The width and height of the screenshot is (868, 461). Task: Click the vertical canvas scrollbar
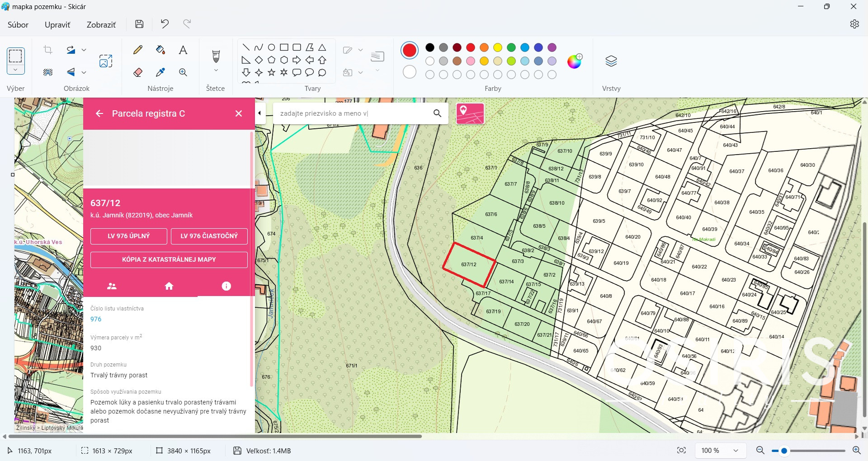point(864,320)
